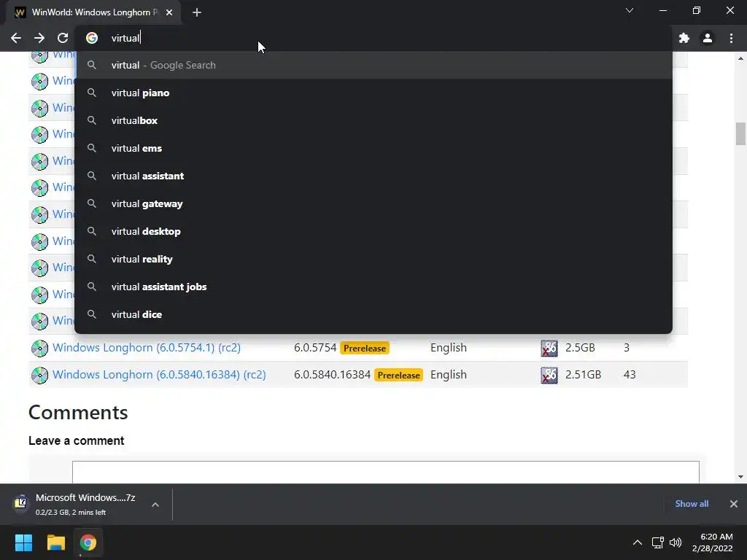Click the 'Leave a comment' heading

[76, 440]
